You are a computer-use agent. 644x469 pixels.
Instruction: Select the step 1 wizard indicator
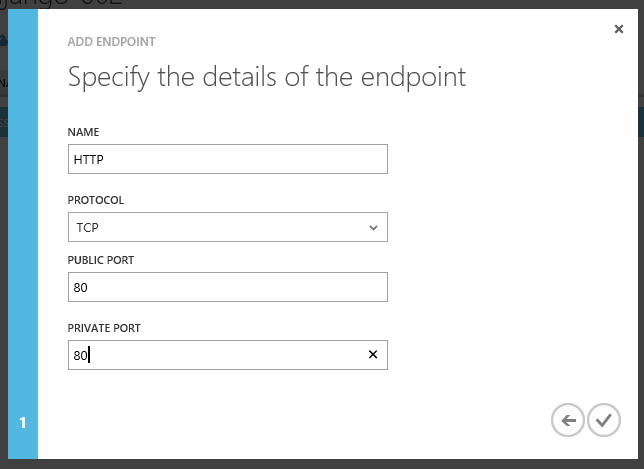tap(23, 423)
